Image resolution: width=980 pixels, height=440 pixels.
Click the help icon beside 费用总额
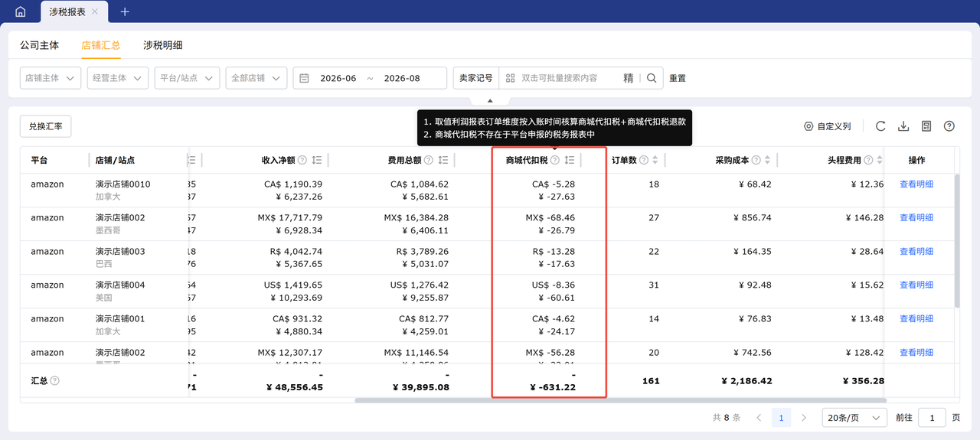(429, 160)
